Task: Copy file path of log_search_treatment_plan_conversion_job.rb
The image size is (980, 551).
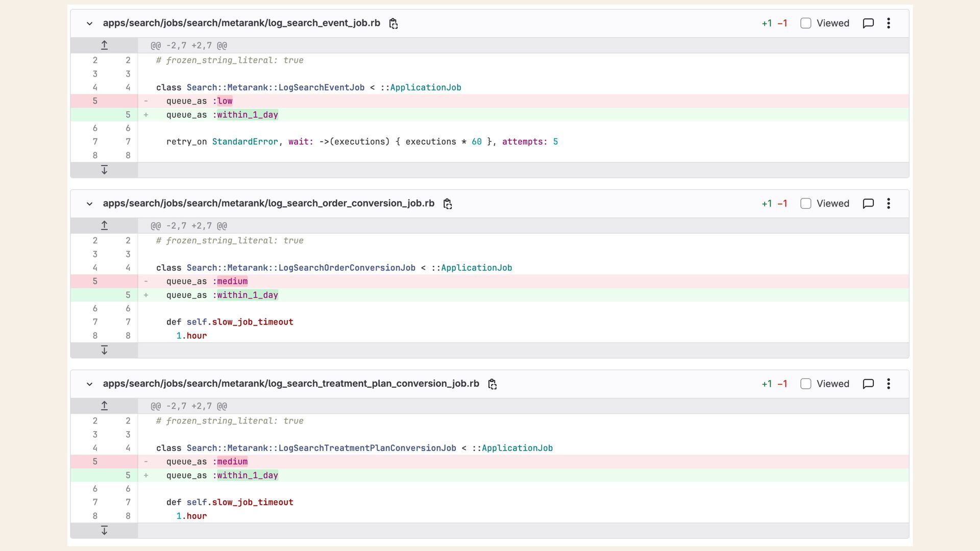Action: [x=493, y=384]
